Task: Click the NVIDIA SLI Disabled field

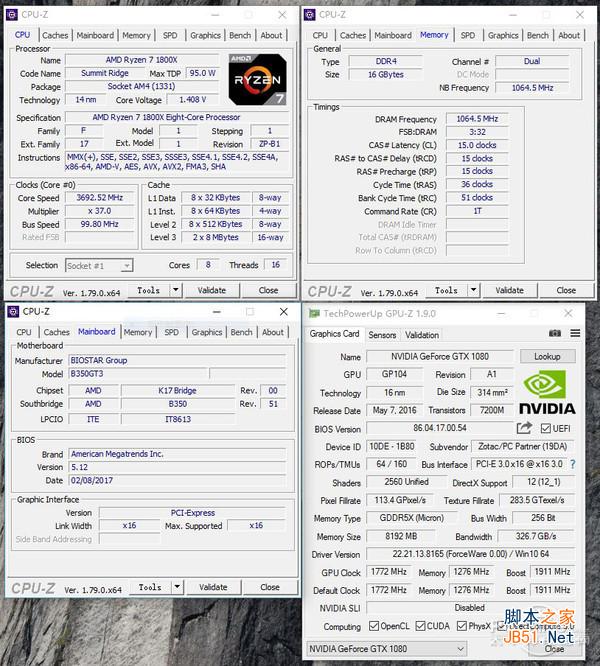Action: (x=470, y=608)
